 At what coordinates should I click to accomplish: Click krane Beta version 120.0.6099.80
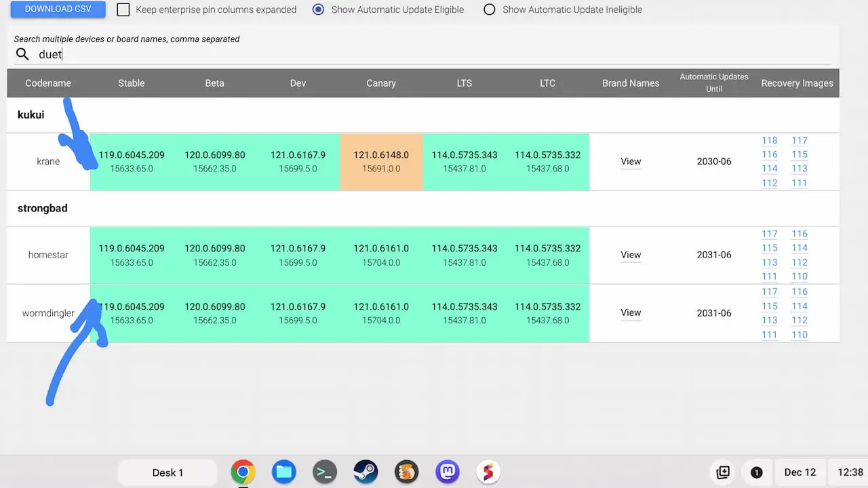tap(214, 155)
